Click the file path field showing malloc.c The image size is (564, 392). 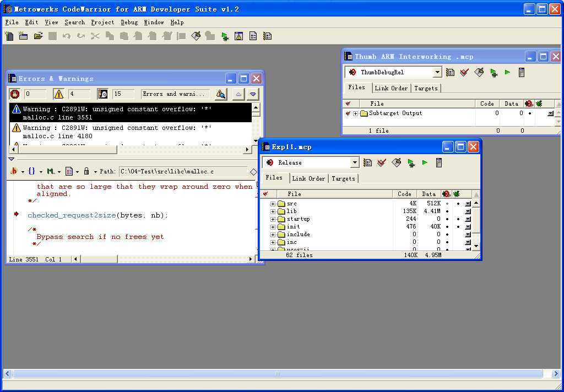[183, 172]
